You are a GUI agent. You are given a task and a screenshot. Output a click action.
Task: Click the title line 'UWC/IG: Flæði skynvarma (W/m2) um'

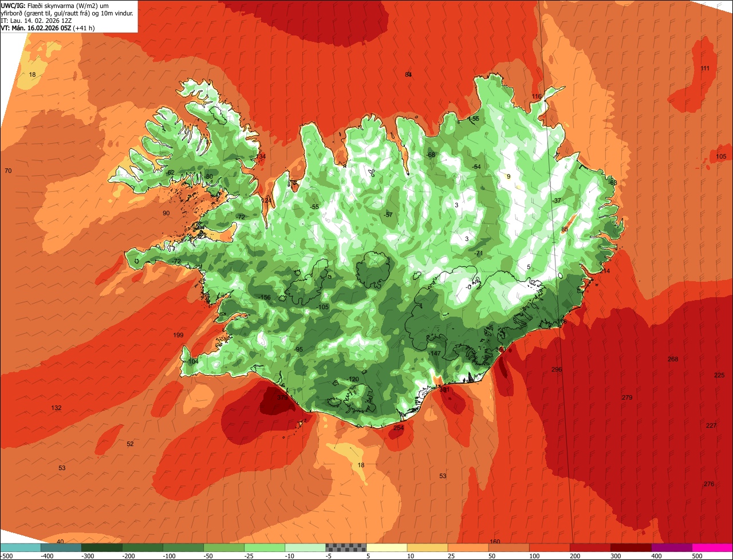point(54,5)
